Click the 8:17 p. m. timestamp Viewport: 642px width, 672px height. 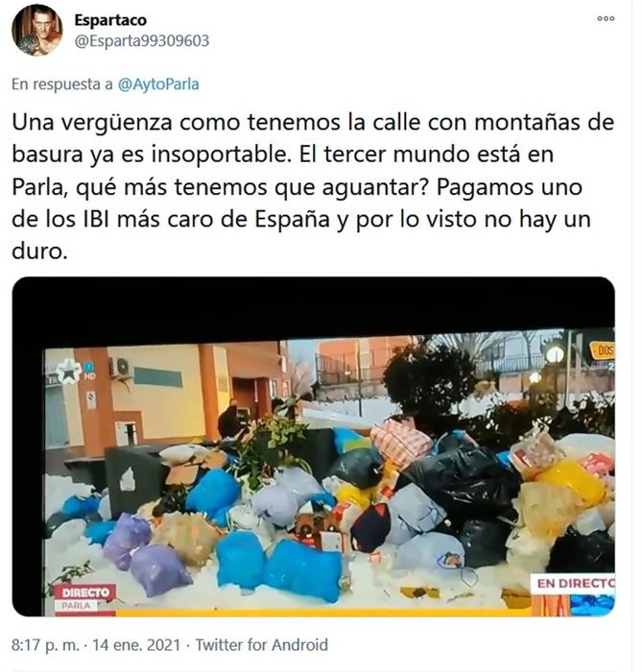tap(45, 644)
